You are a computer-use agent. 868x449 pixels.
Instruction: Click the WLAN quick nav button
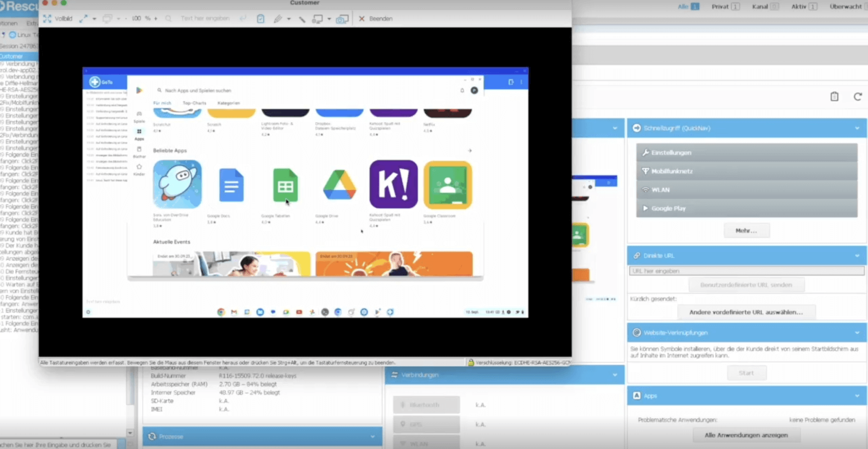[746, 189]
